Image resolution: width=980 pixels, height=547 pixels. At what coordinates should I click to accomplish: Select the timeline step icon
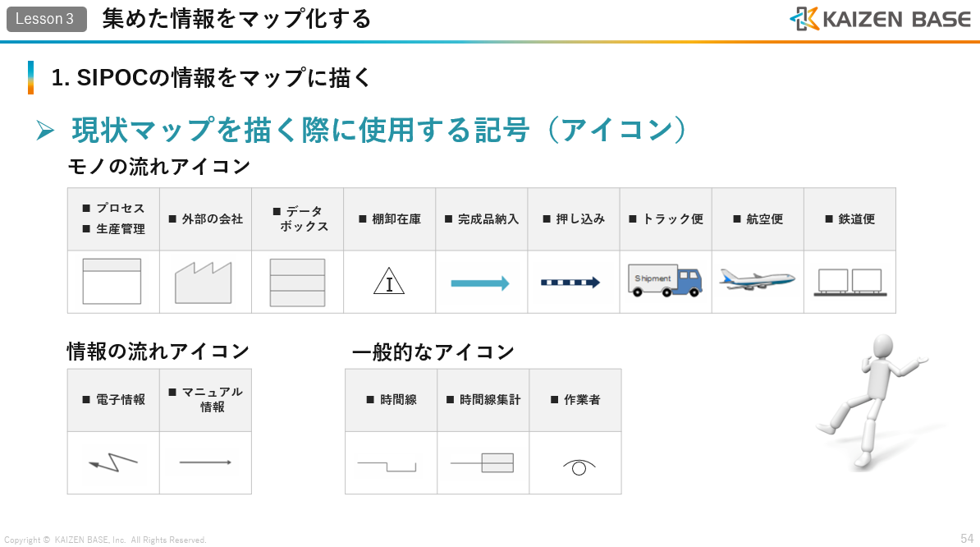point(387,467)
